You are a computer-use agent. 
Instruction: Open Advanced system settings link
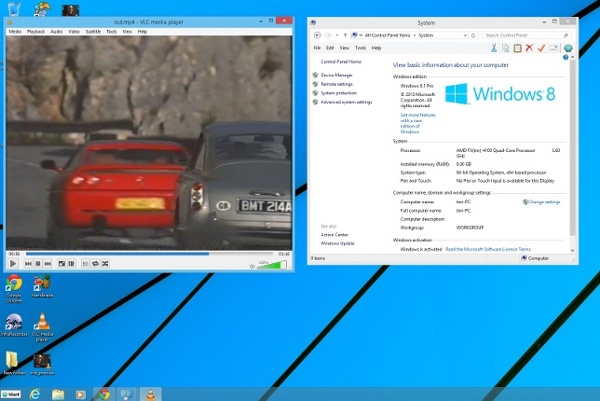(346, 102)
